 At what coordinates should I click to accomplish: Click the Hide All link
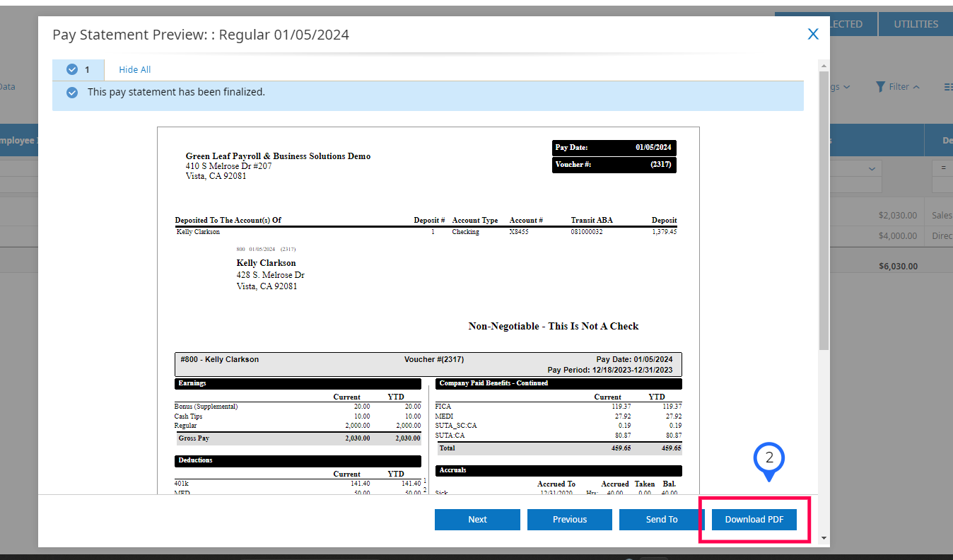(x=134, y=69)
